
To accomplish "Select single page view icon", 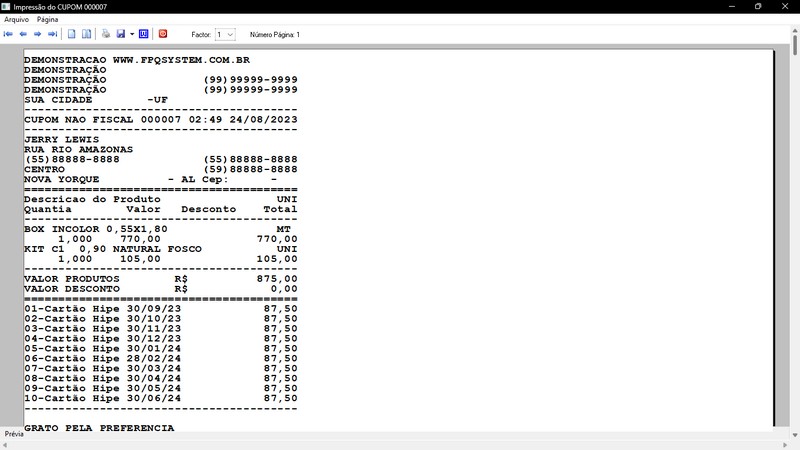I will point(71,34).
